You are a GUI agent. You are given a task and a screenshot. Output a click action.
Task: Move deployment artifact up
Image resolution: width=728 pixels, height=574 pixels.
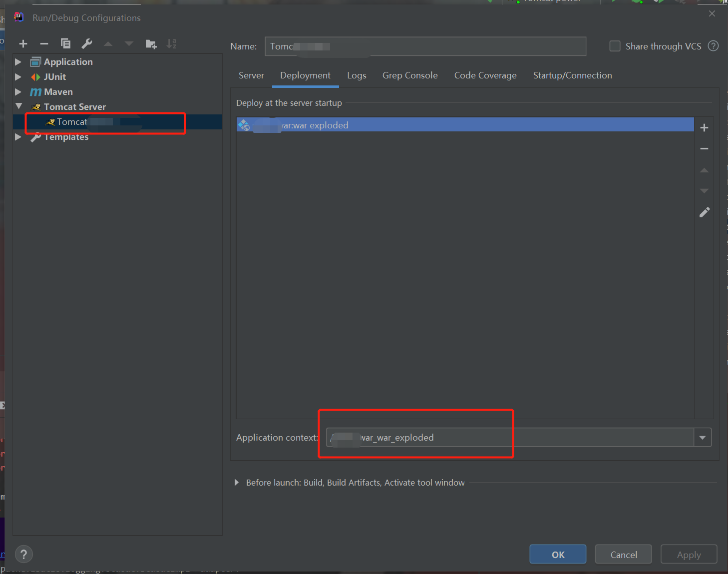point(704,170)
